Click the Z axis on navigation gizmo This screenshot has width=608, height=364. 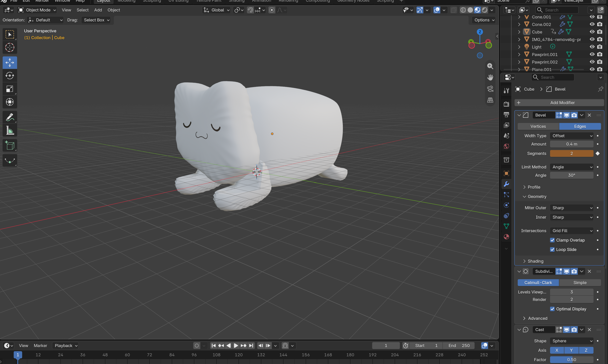click(x=480, y=32)
